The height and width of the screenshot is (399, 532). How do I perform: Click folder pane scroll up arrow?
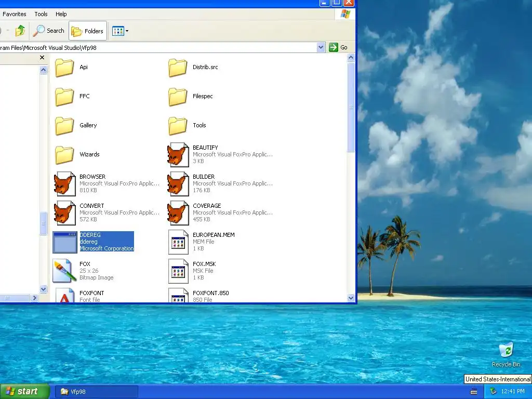coord(44,70)
